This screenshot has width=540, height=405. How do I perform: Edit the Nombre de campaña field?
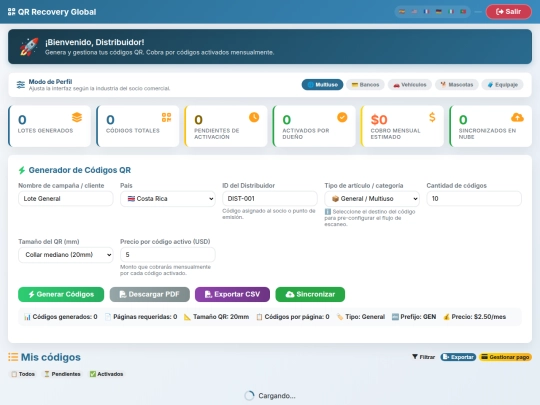pyautogui.click(x=65, y=199)
